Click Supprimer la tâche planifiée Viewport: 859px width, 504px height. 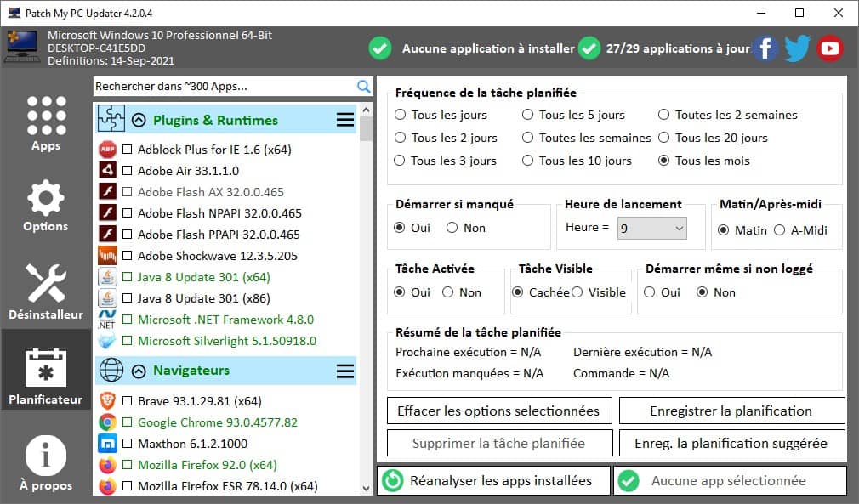[x=499, y=444]
